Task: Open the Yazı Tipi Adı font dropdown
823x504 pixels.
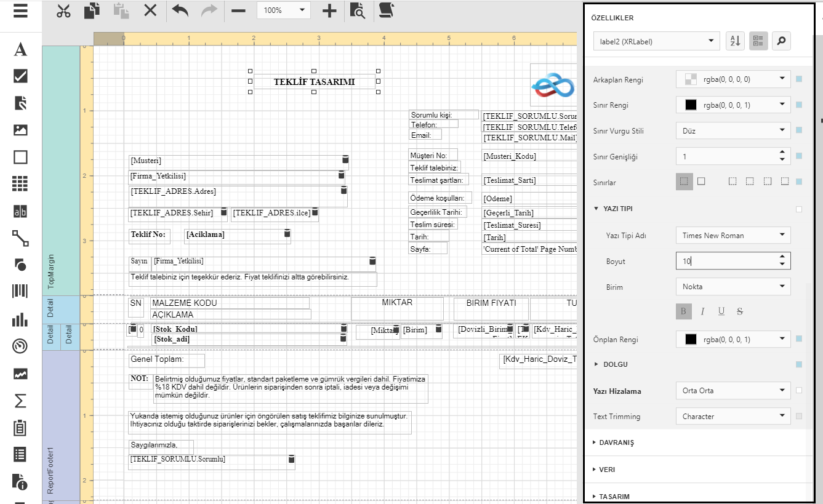Action: point(733,235)
